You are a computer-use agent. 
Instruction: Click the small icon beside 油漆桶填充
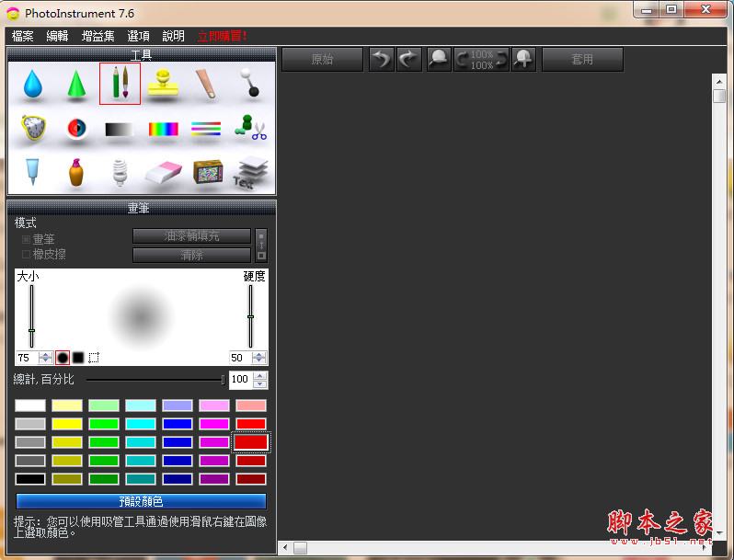point(261,238)
